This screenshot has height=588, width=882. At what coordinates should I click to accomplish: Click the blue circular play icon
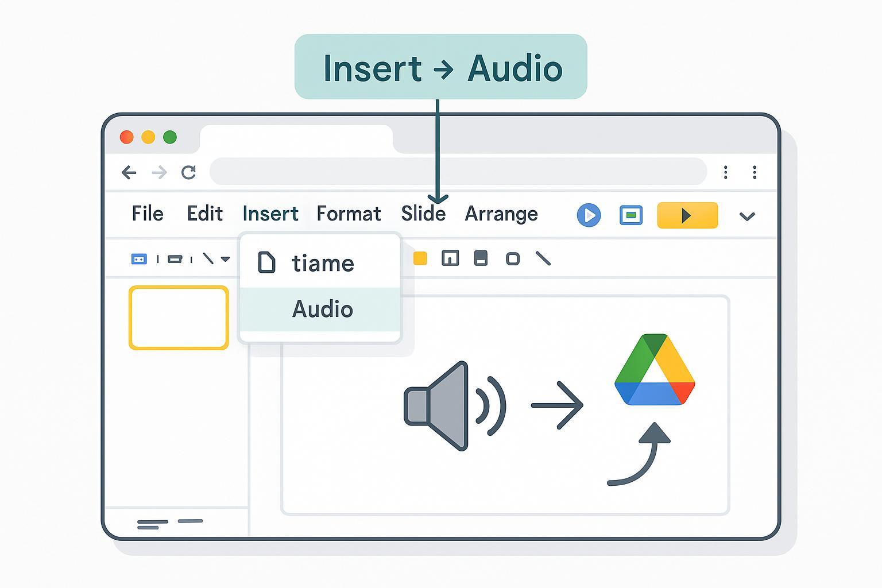point(589,215)
